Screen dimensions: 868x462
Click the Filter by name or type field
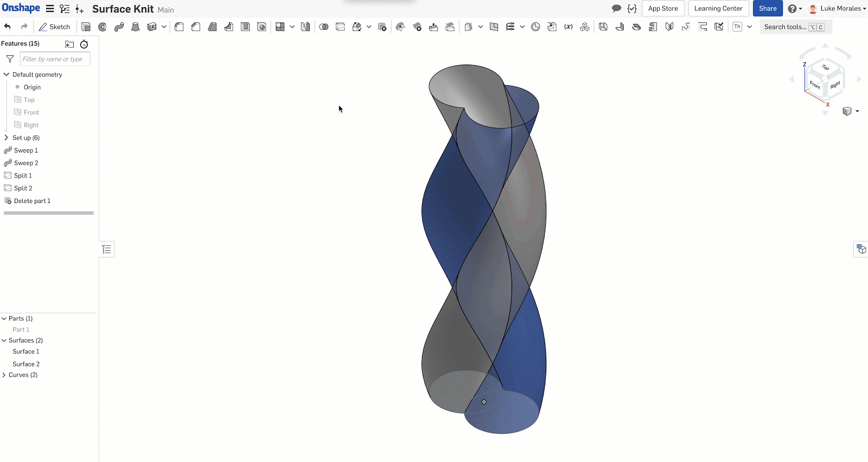tap(55, 59)
